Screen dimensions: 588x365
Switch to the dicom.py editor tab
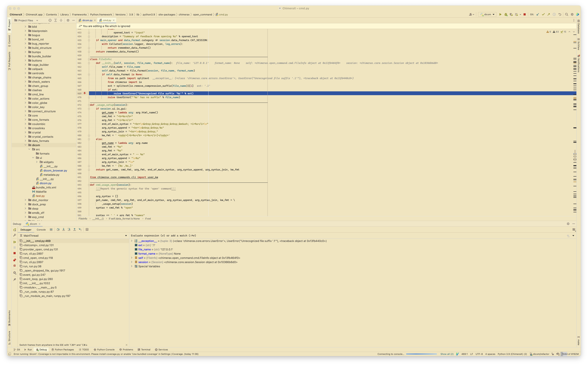click(x=87, y=20)
